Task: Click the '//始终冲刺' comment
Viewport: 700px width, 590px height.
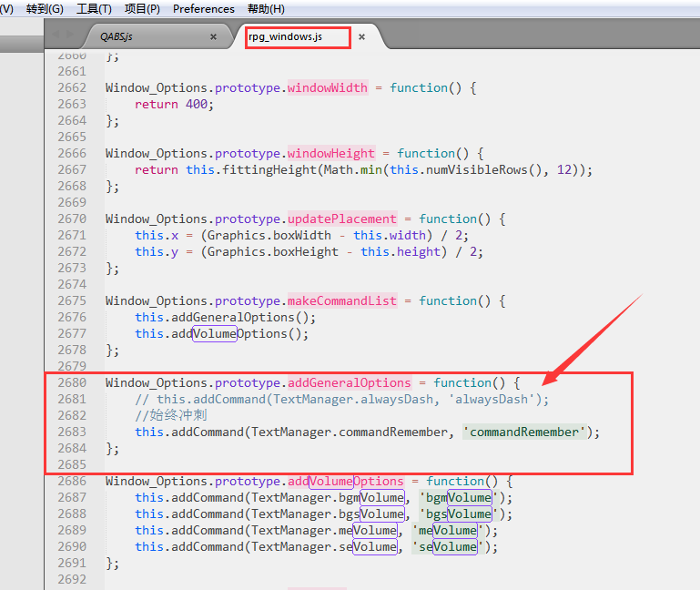Action: (x=171, y=415)
